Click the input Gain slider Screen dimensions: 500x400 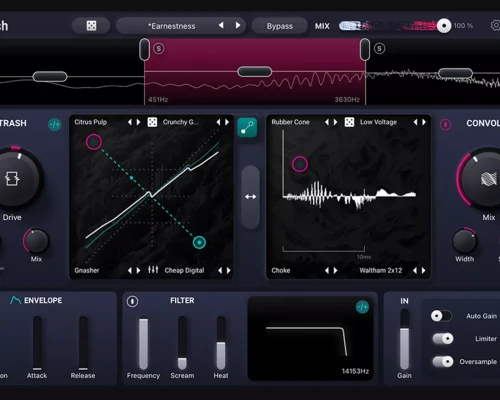point(404,339)
